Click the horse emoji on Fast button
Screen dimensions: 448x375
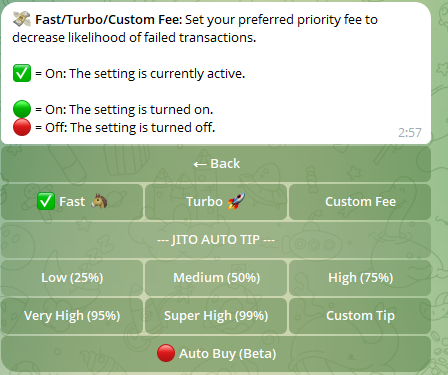pos(99,201)
